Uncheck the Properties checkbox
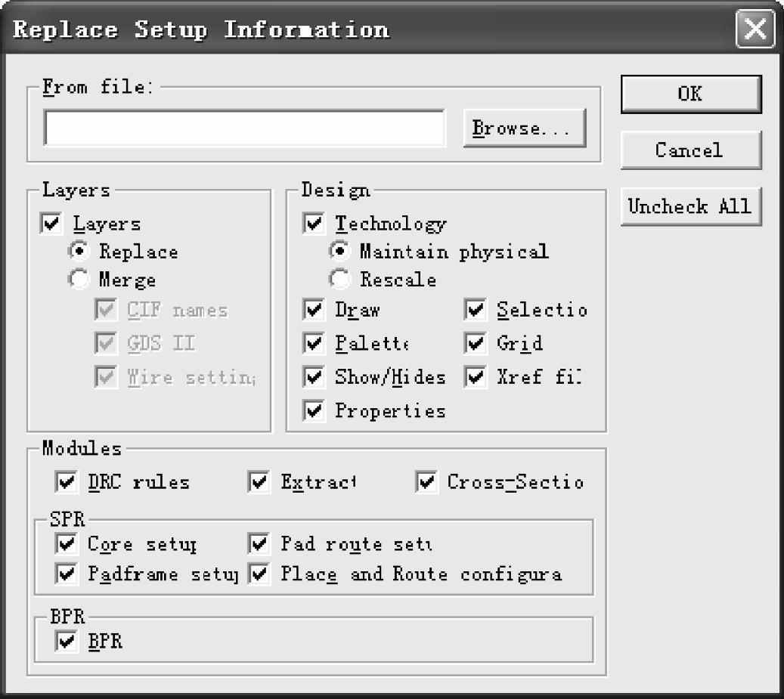784x699 pixels. (313, 411)
